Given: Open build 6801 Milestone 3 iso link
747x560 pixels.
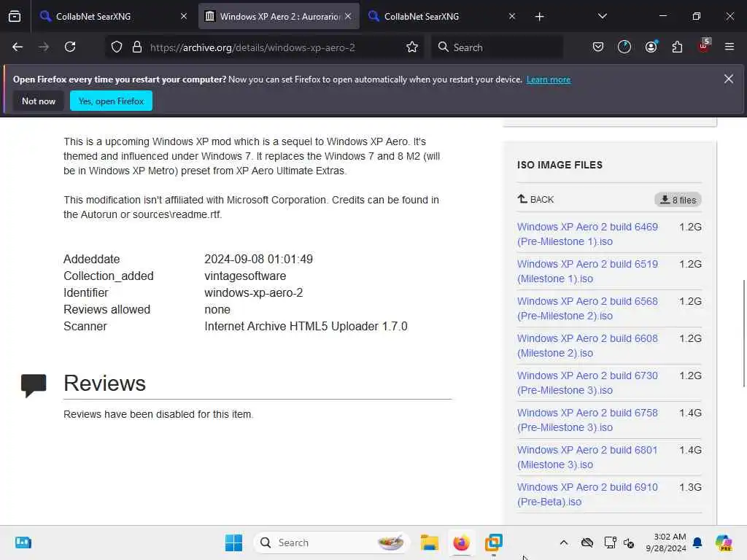Looking at the screenshot, I should [587, 456].
